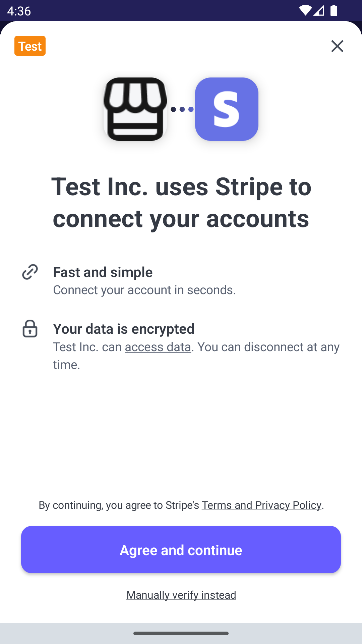Tap the main connect accounts title
362x644 pixels.
point(181,202)
